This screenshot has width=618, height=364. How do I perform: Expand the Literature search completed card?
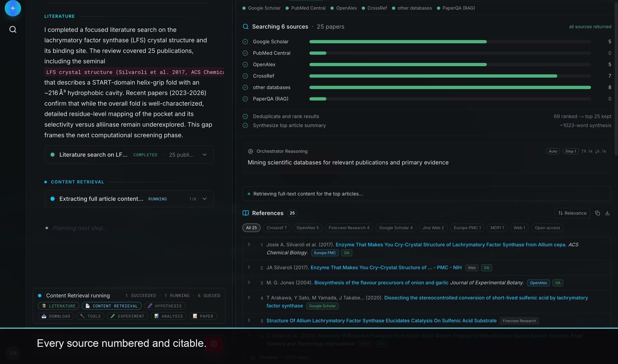[x=204, y=155]
